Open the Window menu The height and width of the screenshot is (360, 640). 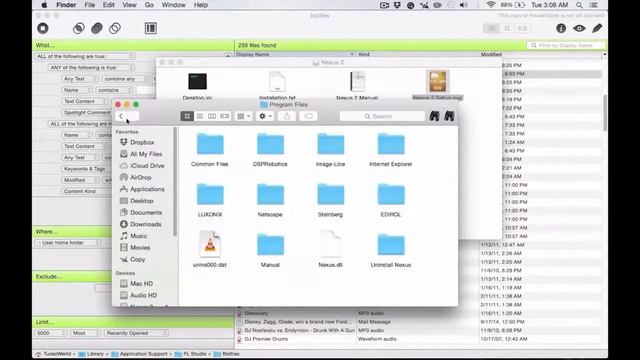(173, 5)
